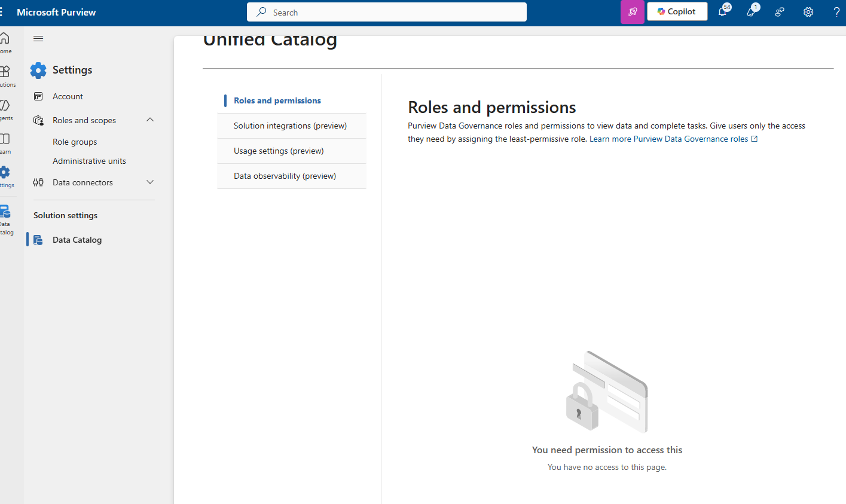This screenshot has width=846, height=504.
Task: Select Data observability (preview) tab
Action: [x=292, y=176]
